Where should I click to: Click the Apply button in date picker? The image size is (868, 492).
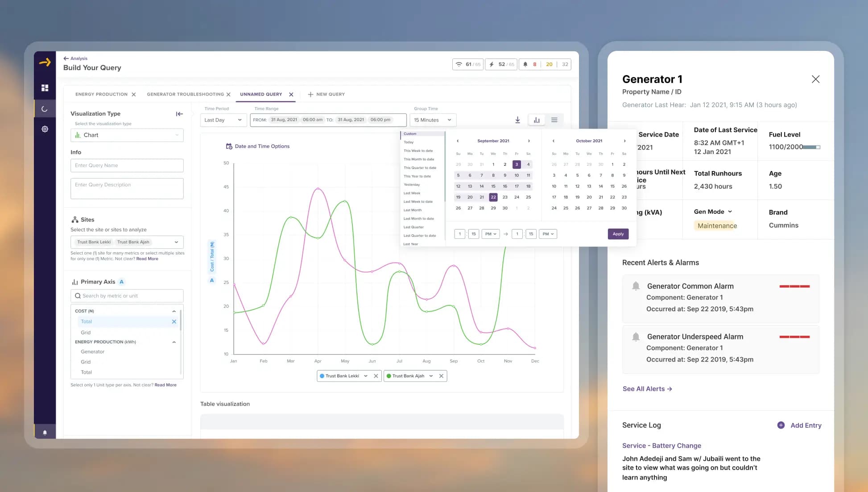[x=618, y=234]
